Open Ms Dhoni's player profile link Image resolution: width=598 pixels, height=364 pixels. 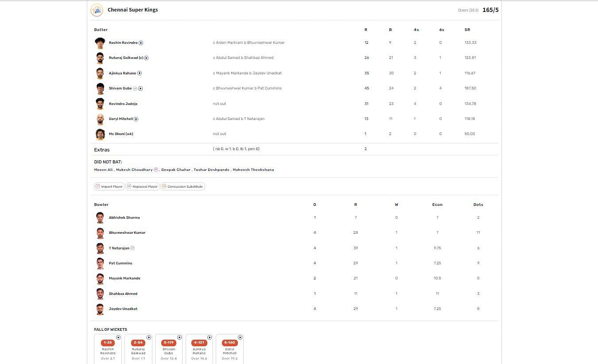click(x=121, y=134)
